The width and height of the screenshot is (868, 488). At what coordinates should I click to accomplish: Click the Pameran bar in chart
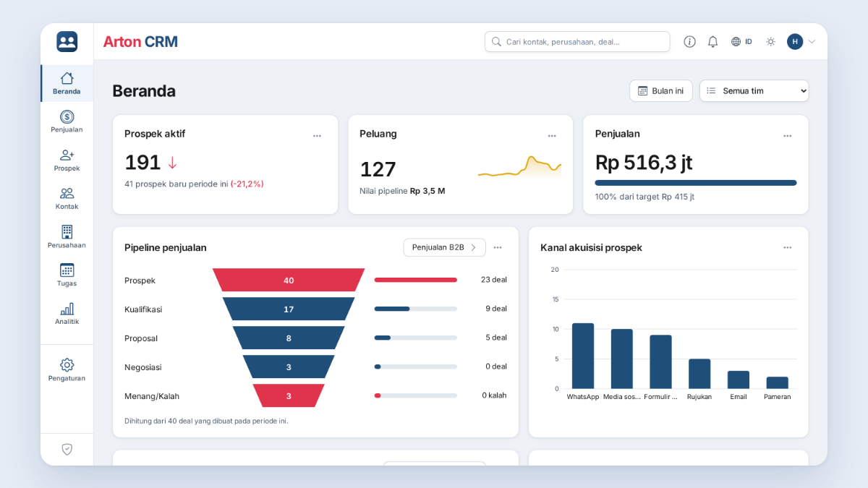click(778, 382)
